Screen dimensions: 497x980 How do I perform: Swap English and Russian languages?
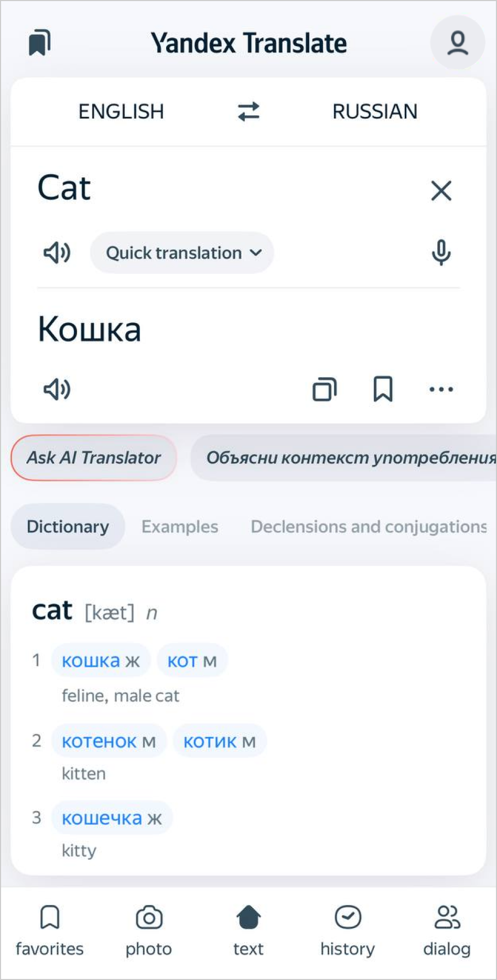pyautogui.click(x=248, y=112)
